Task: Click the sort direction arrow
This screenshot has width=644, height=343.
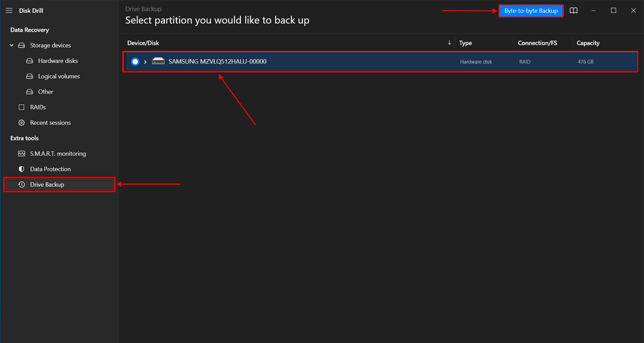Action: (x=449, y=42)
